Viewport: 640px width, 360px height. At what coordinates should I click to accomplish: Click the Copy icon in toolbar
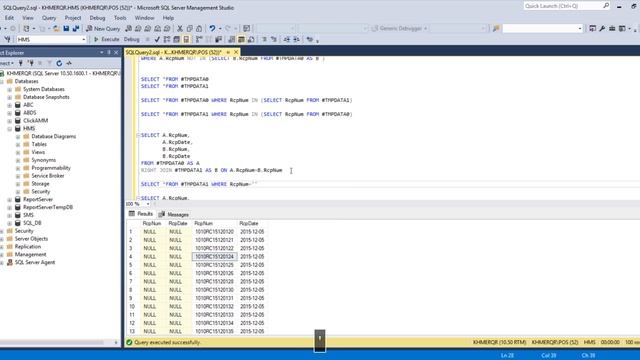189,29
